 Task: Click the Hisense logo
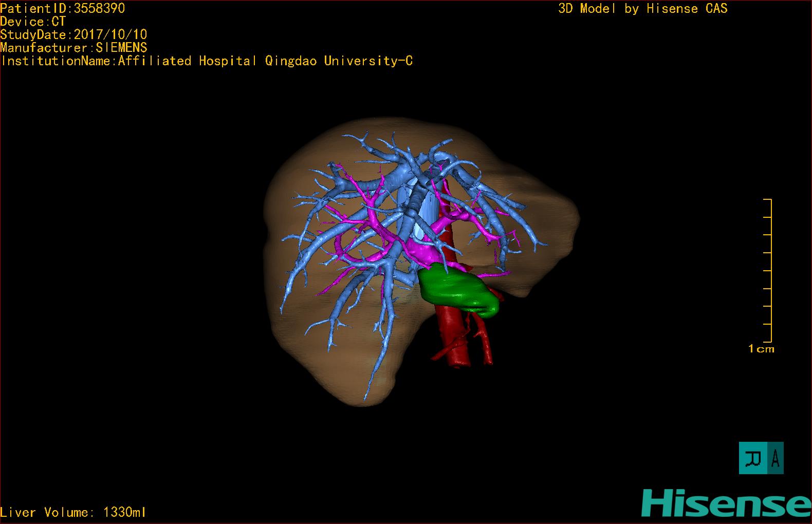[726, 502]
